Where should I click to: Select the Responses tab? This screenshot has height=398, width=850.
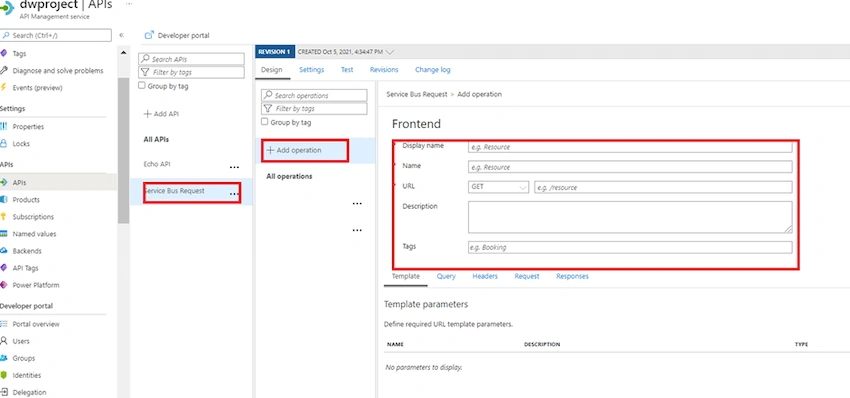(572, 276)
